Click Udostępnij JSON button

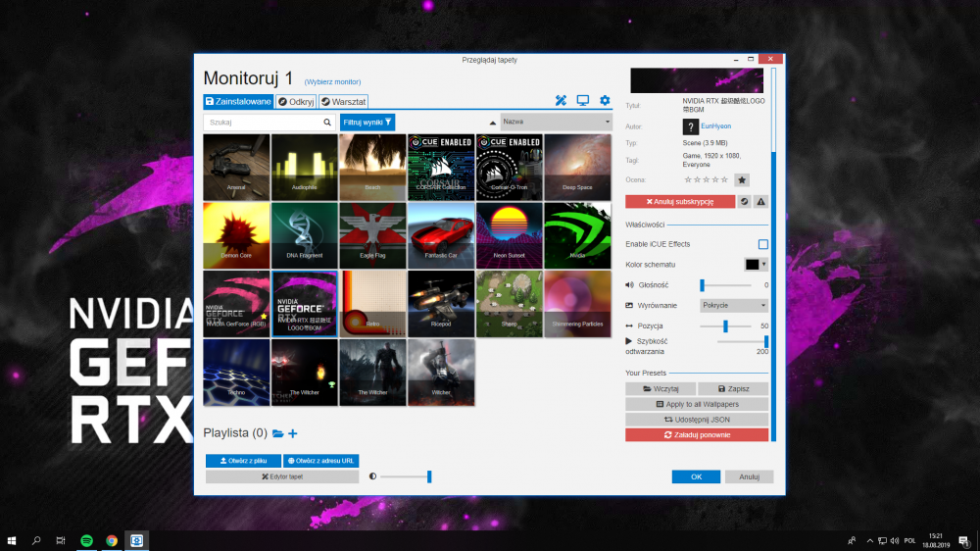(697, 420)
